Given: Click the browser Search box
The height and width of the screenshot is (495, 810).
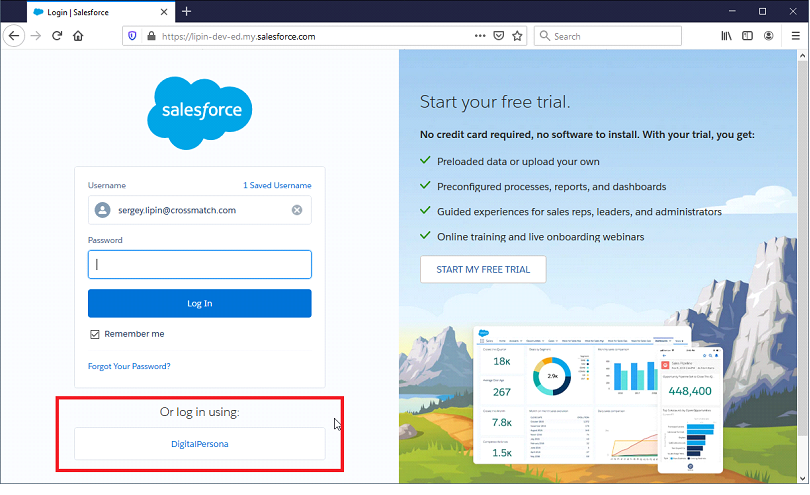Looking at the screenshot, I should pyautogui.click(x=608, y=36).
